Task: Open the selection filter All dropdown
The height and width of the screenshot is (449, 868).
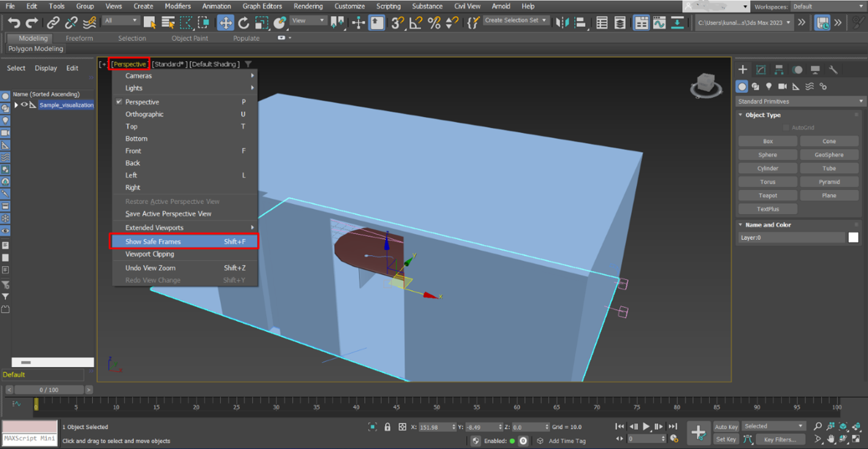Action: [121, 20]
